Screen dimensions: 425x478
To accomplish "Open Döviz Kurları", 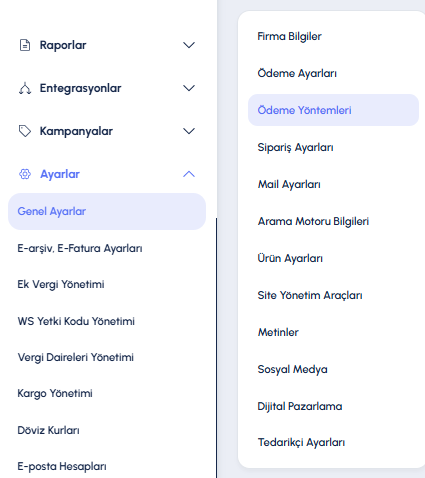I will click(x=48, y=430).
